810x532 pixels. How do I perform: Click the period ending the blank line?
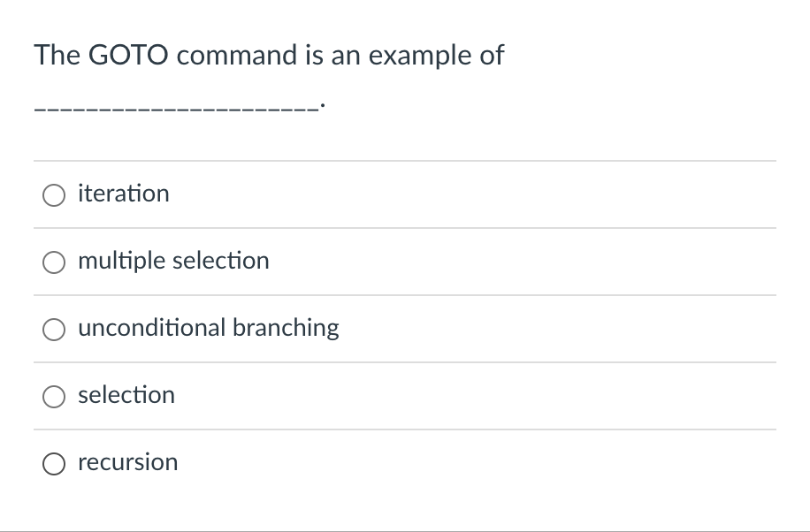(x=323, y=105)
